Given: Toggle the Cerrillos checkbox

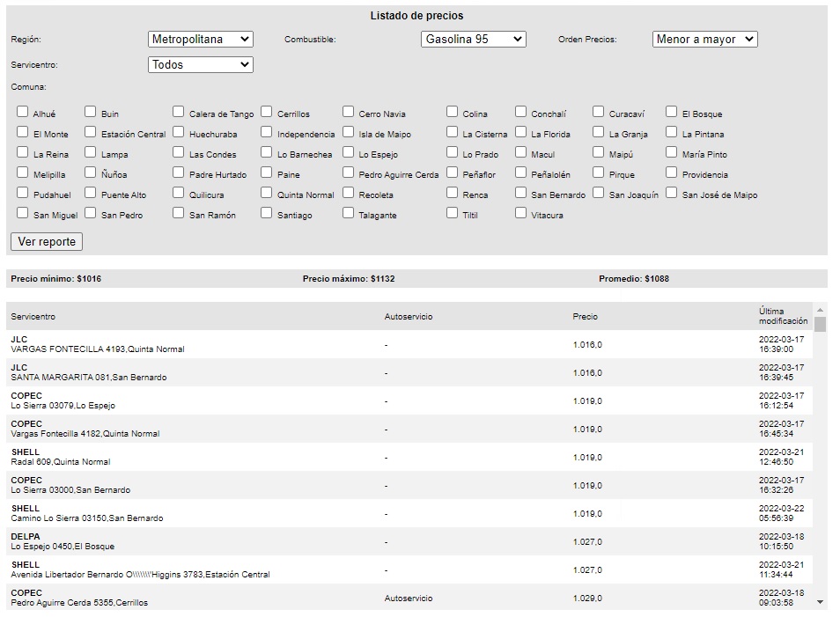Looking at the screenshot, I should point(267,113).
